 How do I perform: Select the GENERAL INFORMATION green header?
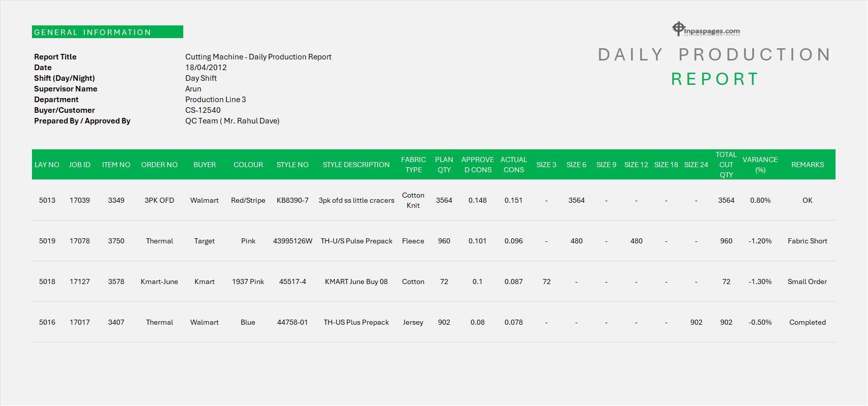point(107,32)
